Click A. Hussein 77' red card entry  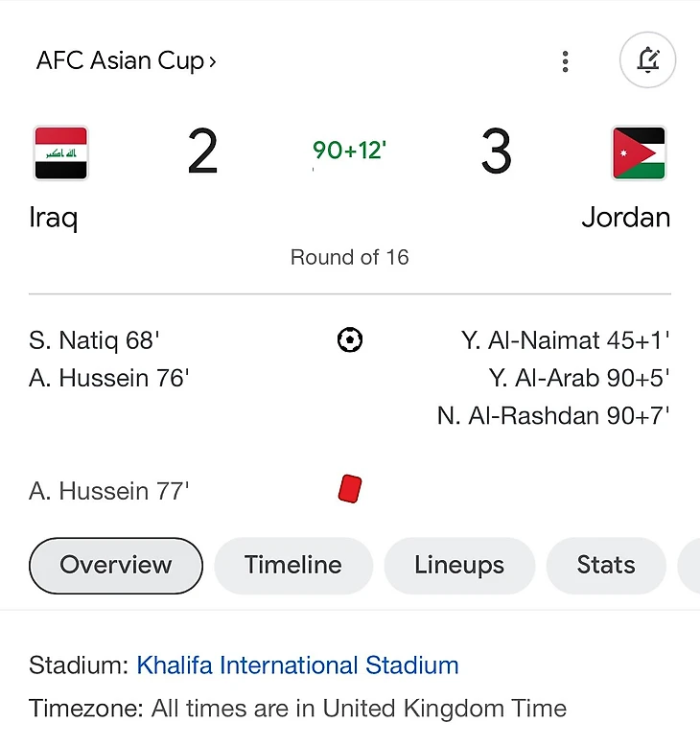(x=109, y=492)
